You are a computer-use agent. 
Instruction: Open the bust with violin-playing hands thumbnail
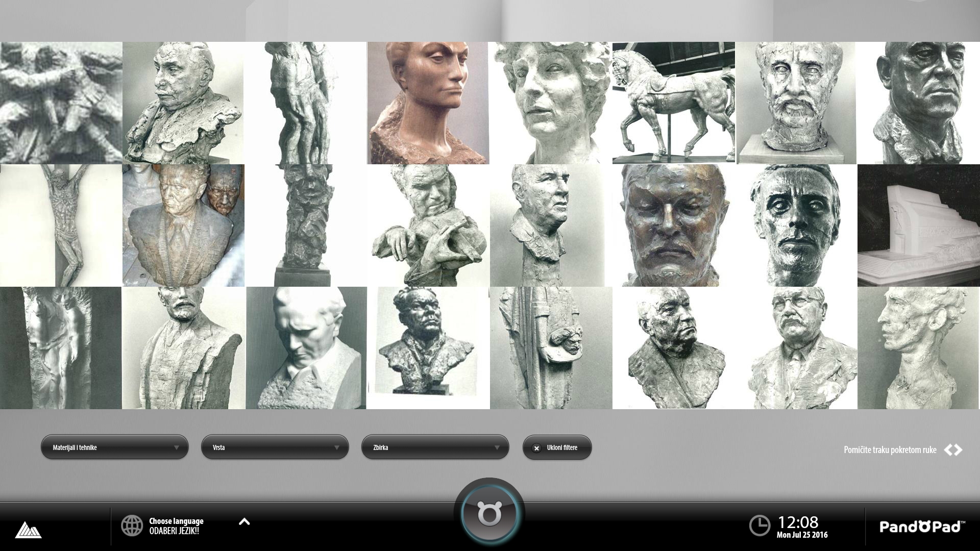coord(428,226)
